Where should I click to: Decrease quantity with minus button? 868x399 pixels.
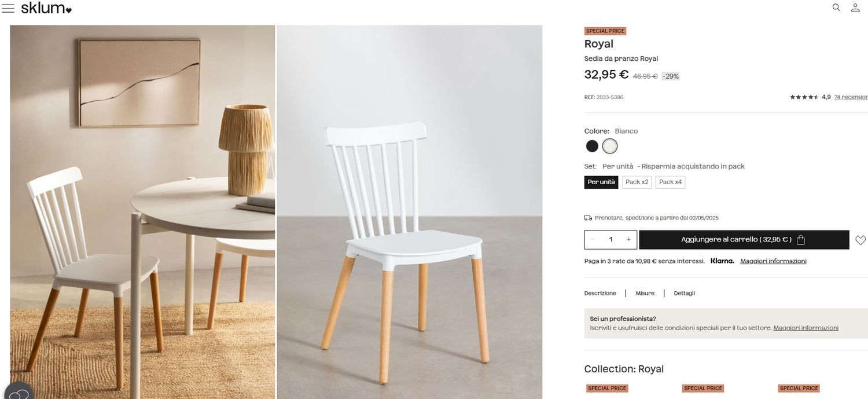pyautogui.click(x=593, y=240)
